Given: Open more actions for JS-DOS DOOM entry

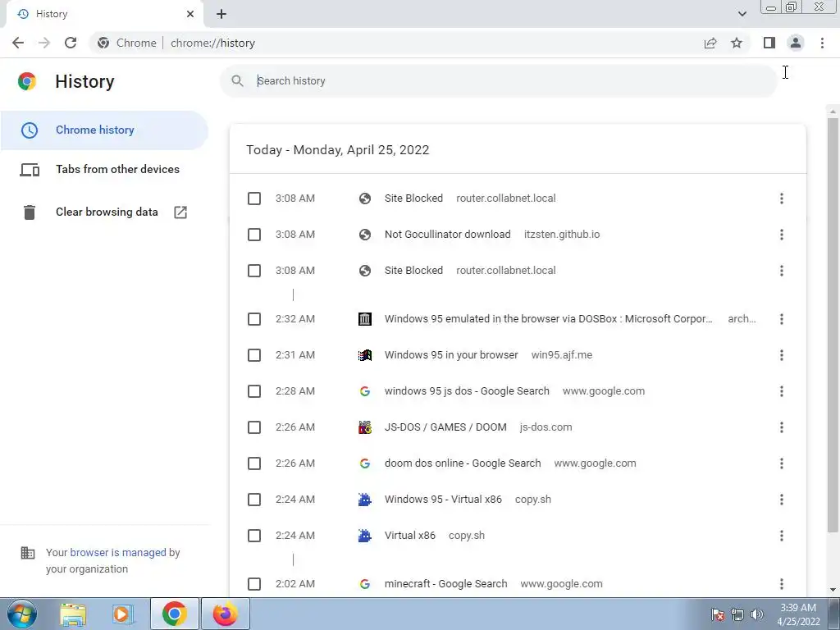Looking at the screenshot, I should 782,427.
